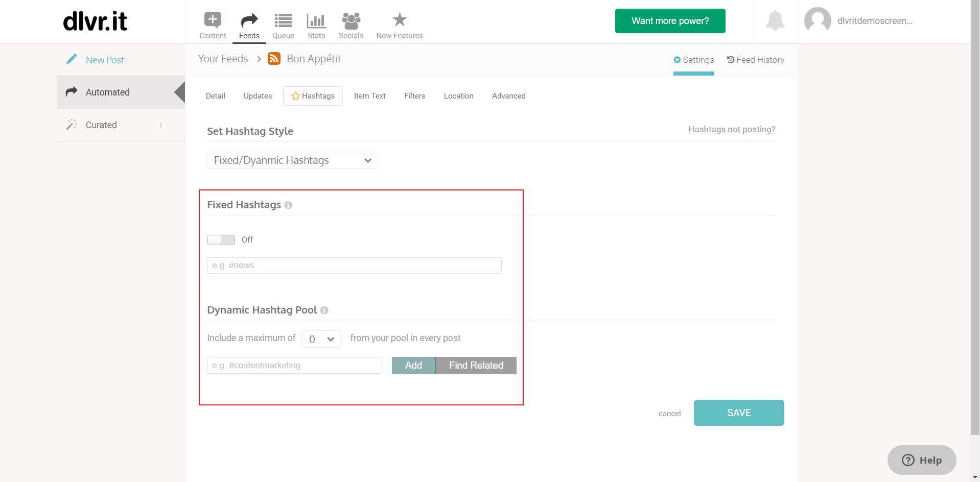
Task: Open the Socials people icon
Action: (x=351, y=20)
